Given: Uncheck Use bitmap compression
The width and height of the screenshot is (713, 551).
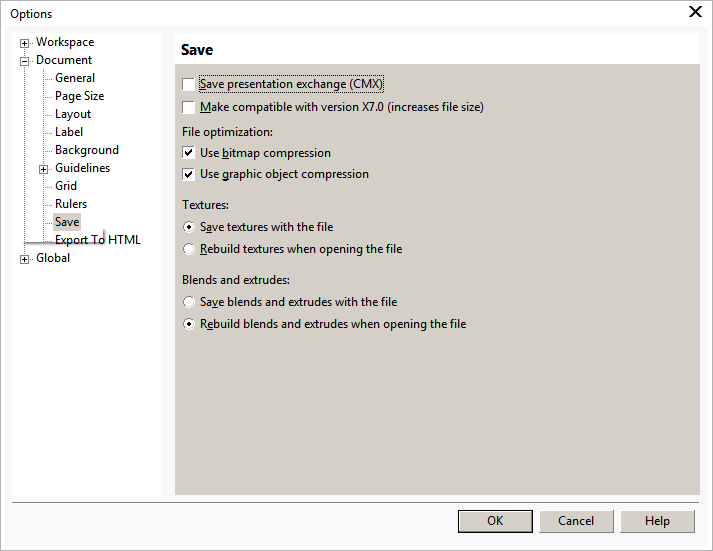Looking at the screenshot, I should tap(189, 153).
